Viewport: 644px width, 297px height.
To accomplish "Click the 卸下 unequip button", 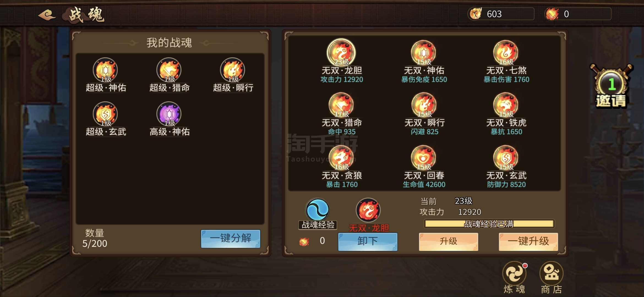I will (x=368, y=241).
